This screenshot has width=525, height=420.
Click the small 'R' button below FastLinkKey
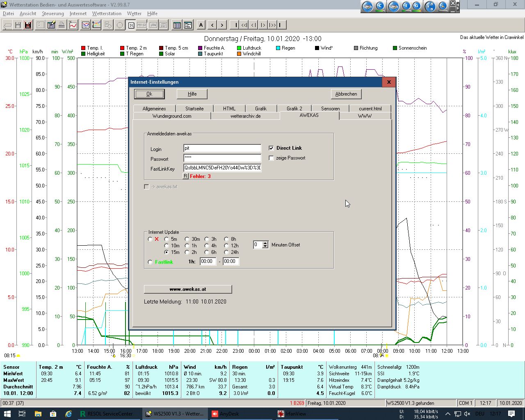[185, 176]
